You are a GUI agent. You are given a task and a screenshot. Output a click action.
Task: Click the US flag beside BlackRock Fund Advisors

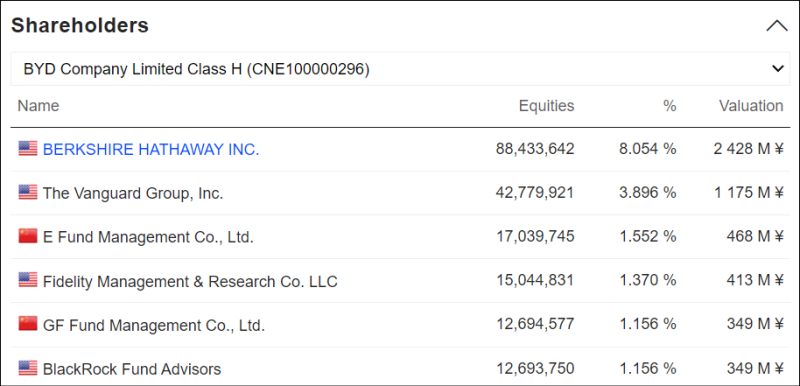[x=28, y=368]
